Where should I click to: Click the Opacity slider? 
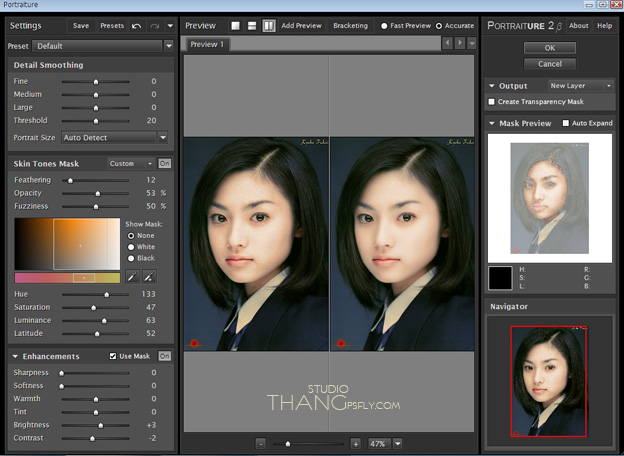96,193
